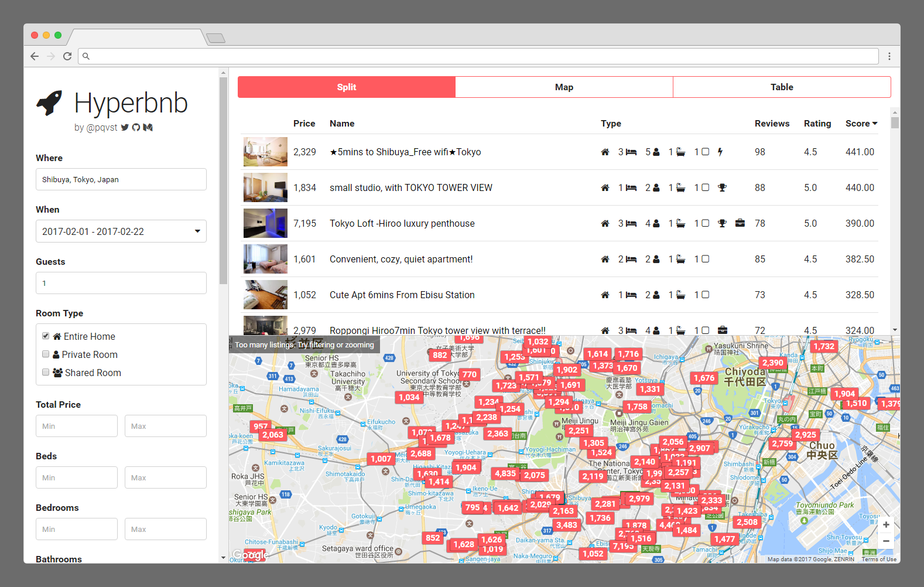Click the listings table scroll down arrow
This screenshot has width=924, height=587.
(x=895, y=330)
